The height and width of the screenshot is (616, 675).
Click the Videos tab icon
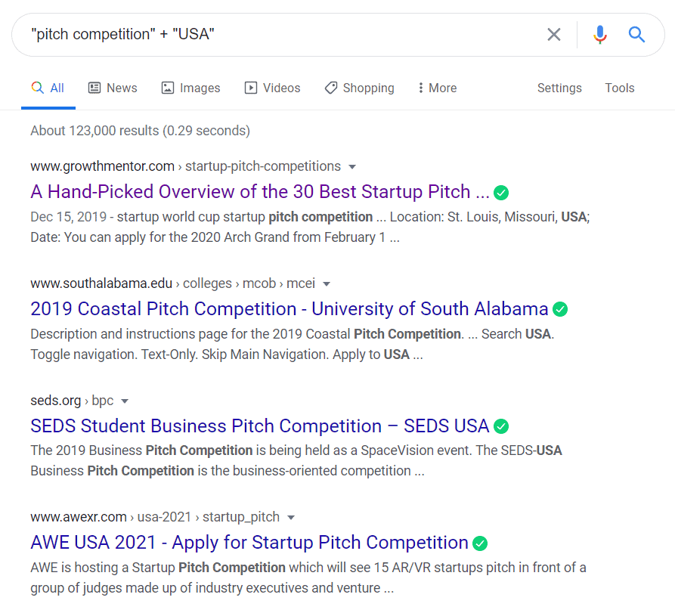click(x=249, y=88)
